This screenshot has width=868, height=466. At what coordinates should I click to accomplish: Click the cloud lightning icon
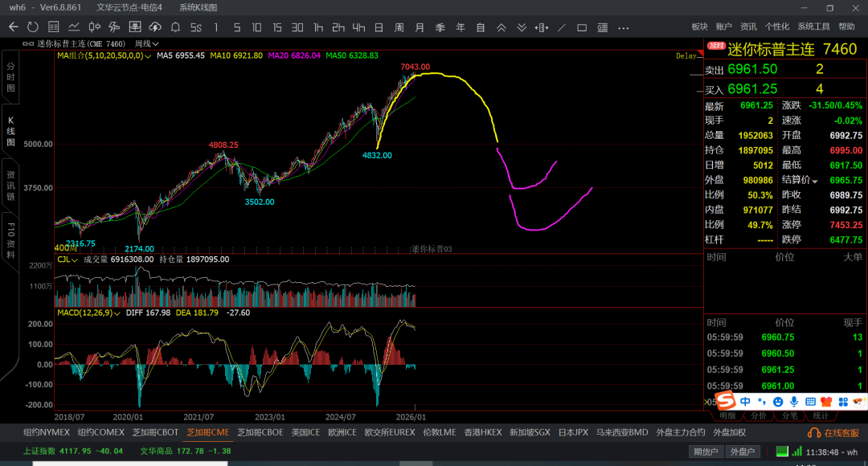155,27
